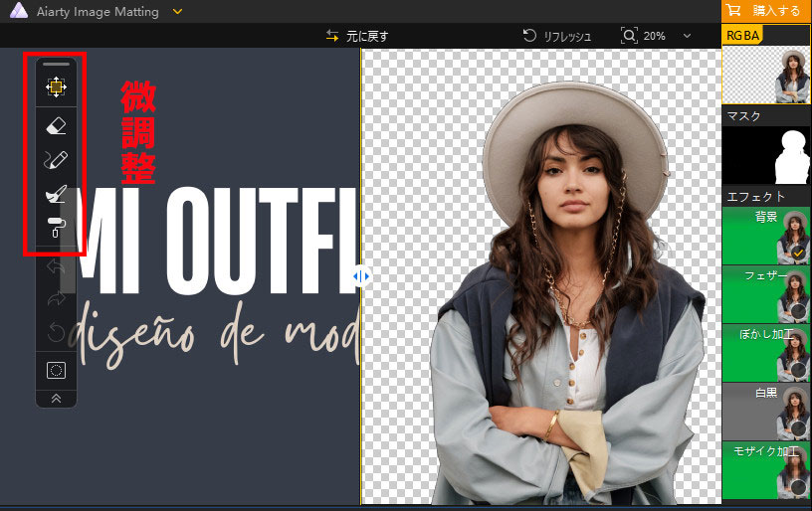The height and width of the screenshot is (511, 812).
Task: Click the Aiarty Image Matting logo
Action: tap(19, 11)
